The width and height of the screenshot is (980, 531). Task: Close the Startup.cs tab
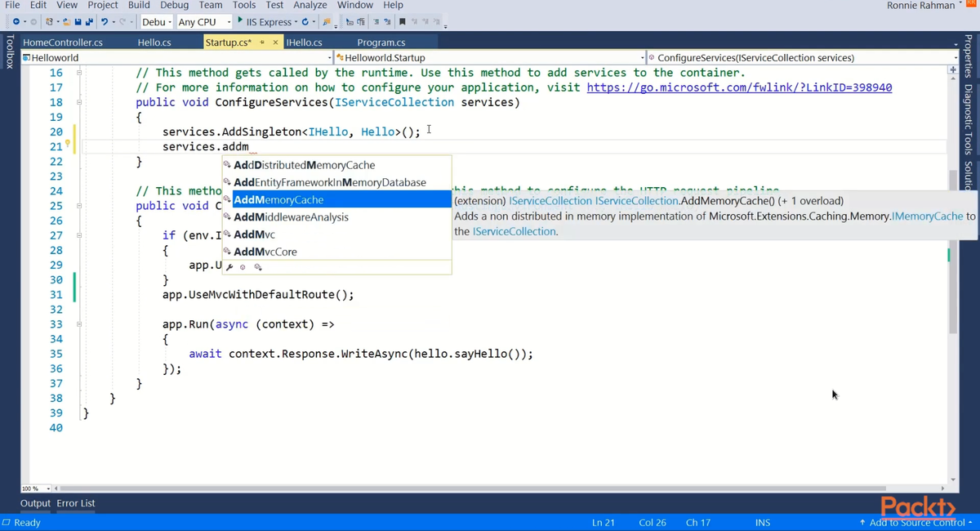click(x=275, y=42)
